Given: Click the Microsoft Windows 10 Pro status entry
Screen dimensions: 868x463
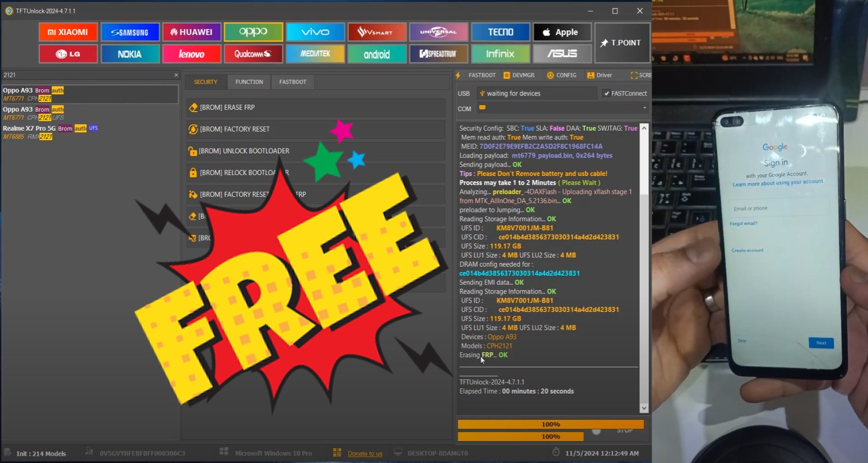Looking at the screenshot, I should pyautogui.click(x=273, y=453).
